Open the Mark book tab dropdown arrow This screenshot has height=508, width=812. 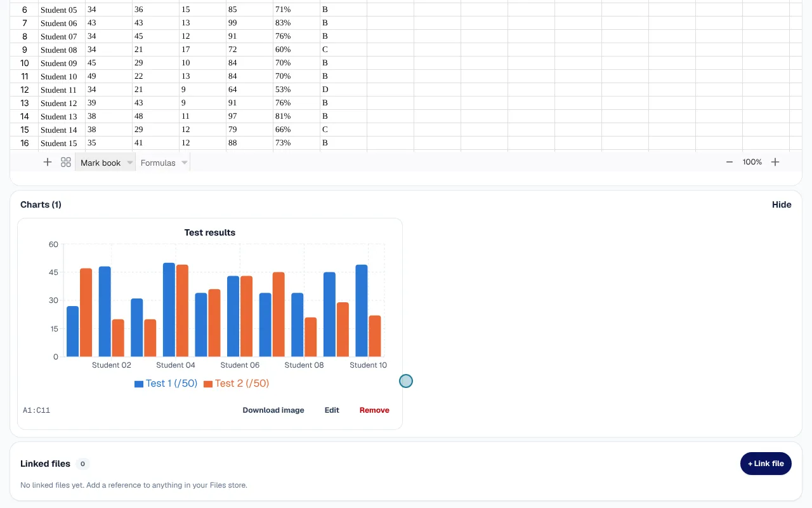tap(130, 163)
